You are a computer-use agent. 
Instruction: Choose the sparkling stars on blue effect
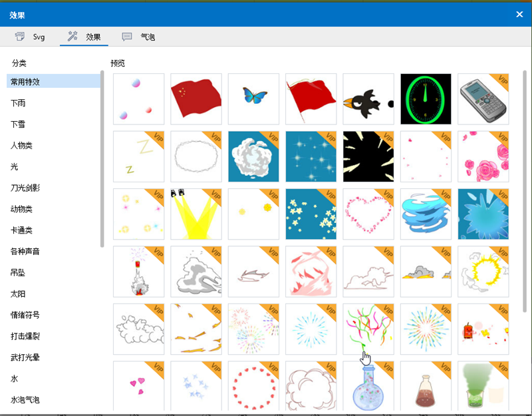(x=311, y=156)
